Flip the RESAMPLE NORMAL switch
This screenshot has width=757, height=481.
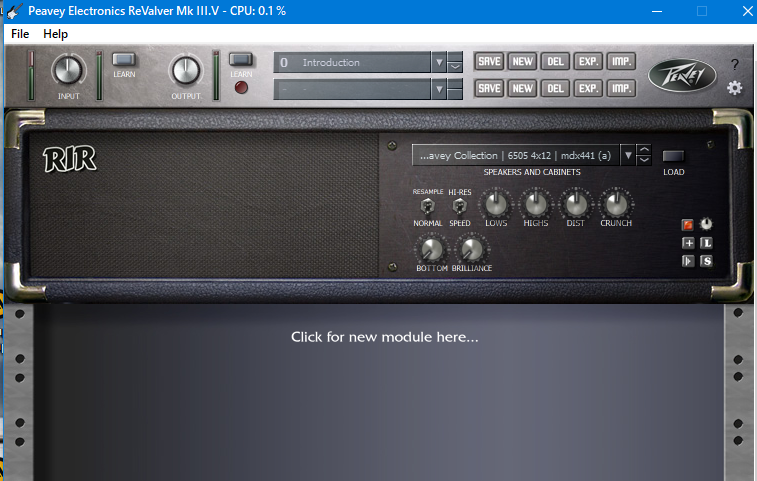coord(427,207)
